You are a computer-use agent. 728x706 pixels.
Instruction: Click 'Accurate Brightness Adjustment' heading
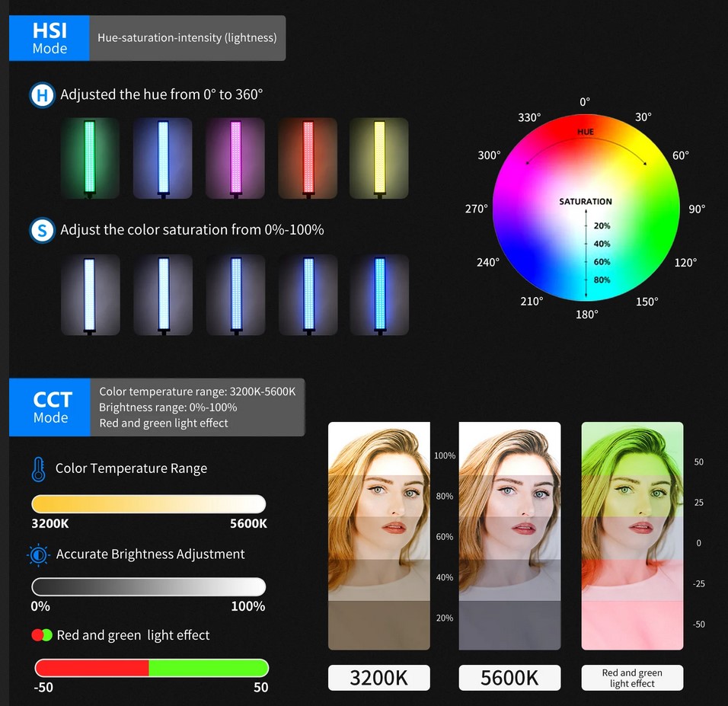151,554
